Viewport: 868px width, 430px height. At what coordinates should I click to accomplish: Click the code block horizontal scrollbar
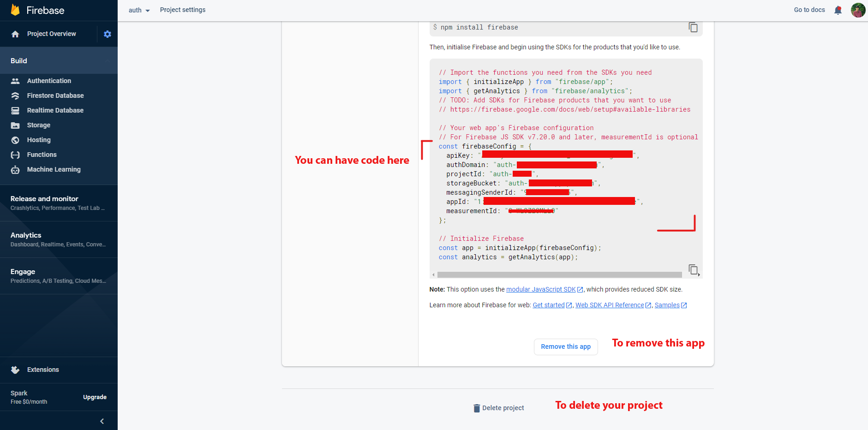click(559, 275)
